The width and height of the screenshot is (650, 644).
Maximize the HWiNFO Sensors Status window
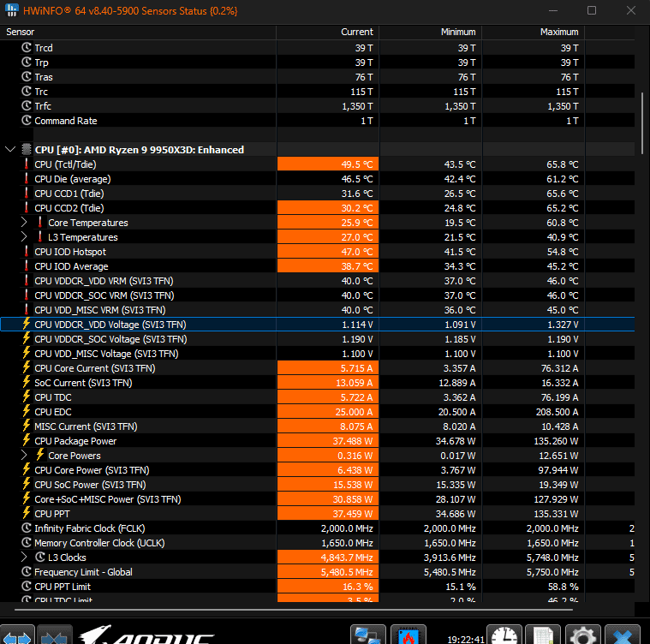coord(592,10)
